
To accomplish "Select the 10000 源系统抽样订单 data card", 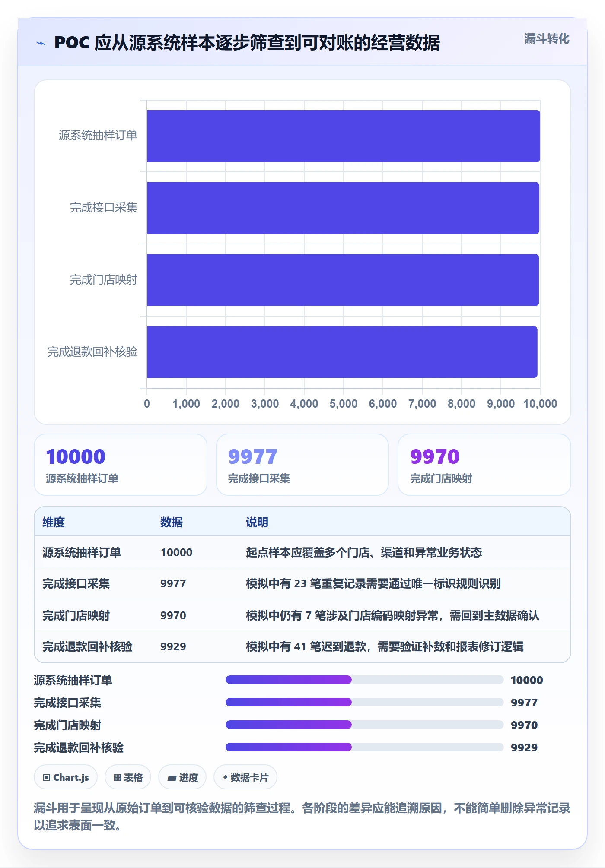I will 121,465.
